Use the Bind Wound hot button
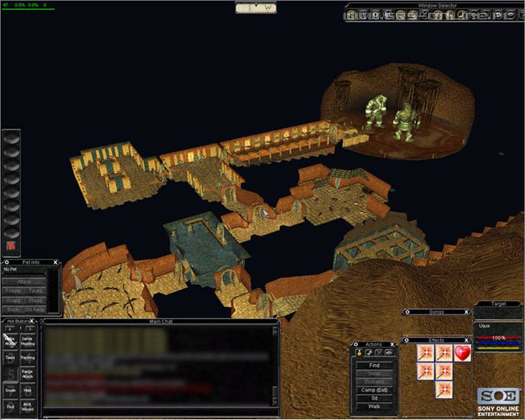Viewport: 525px width, 420px height. [x=28, y=407]
